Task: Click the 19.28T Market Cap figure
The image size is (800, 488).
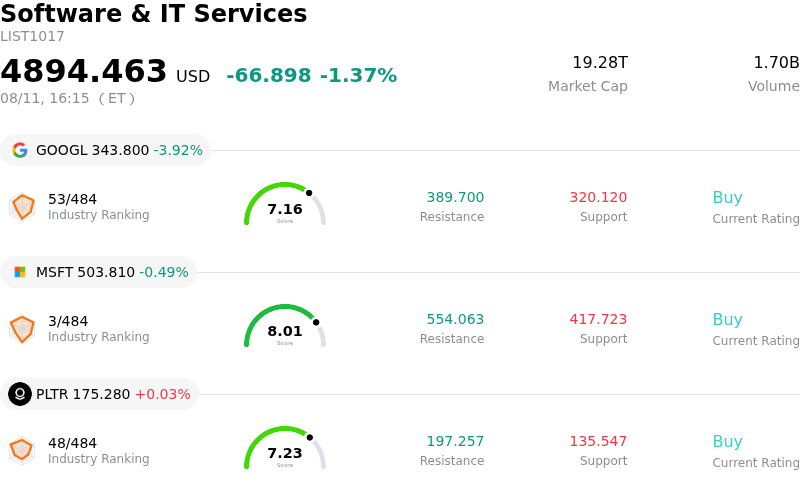Action: pyautogui.click(x=600, y=62)
